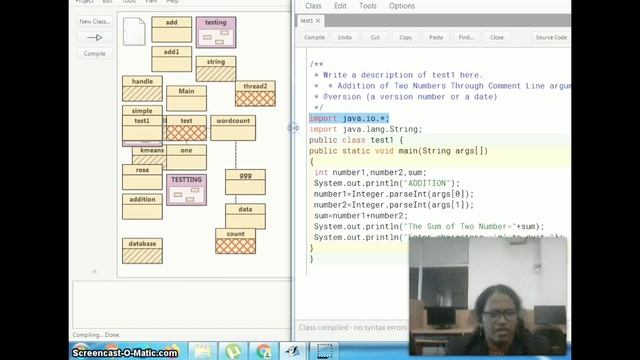The width and height of the screenshot is (640, 360).
Task: Select the pink 'testing' unit test class
Action: tap(216, 32)
